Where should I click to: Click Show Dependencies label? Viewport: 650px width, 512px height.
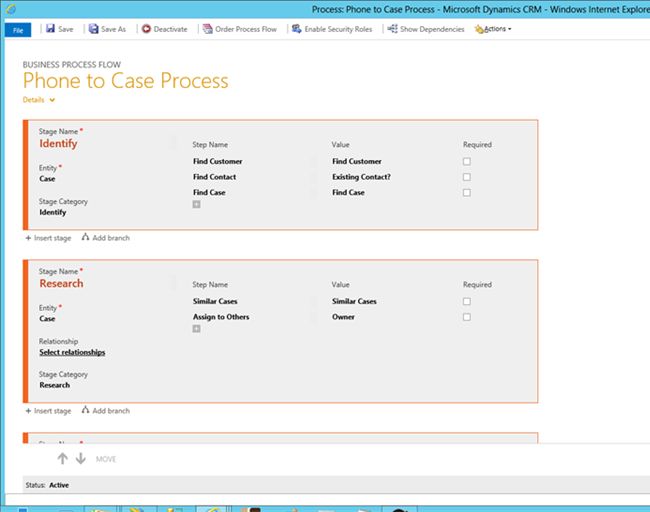[x=432, y=29]
